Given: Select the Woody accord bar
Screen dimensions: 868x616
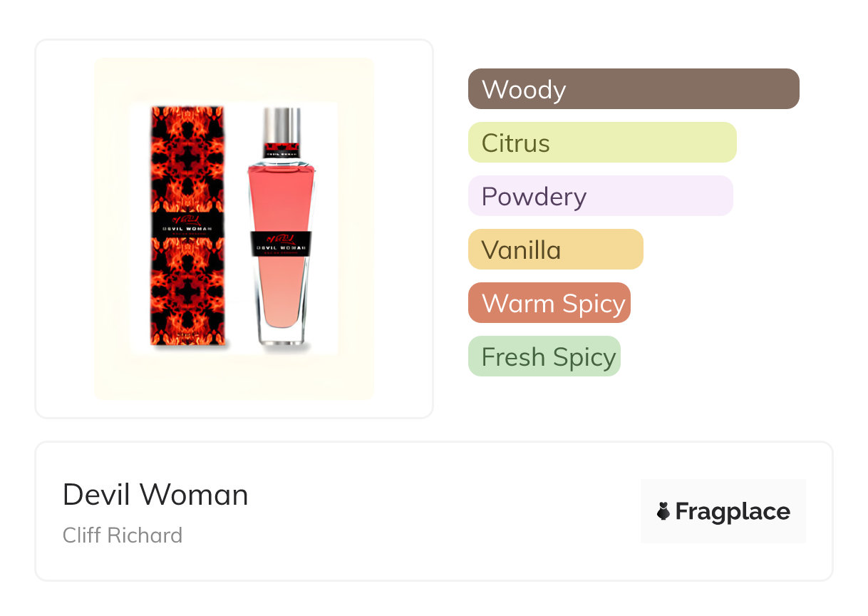Looking at the screenshot, I should (633, 89).
